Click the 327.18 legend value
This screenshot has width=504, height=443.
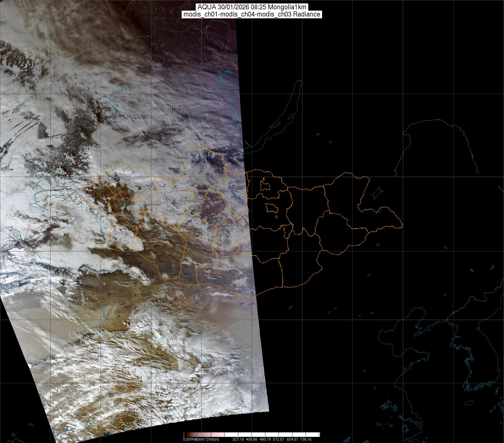pyautogui.click(x=238, y=439)
